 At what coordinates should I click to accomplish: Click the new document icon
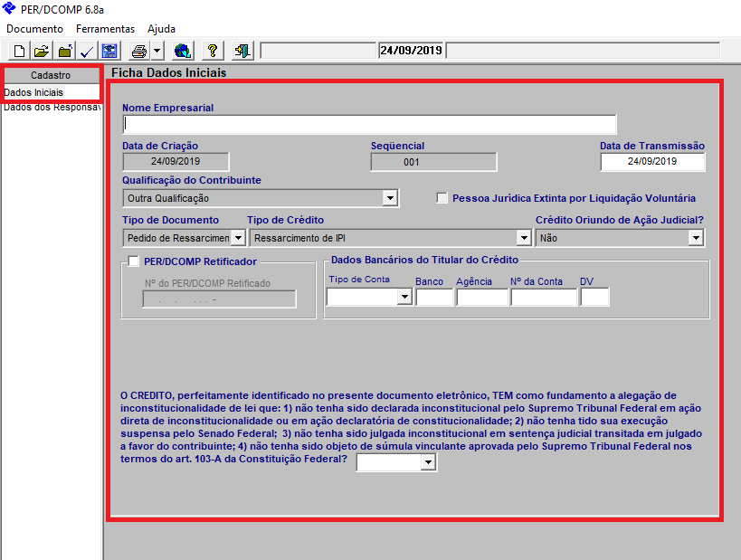(19, 51)
